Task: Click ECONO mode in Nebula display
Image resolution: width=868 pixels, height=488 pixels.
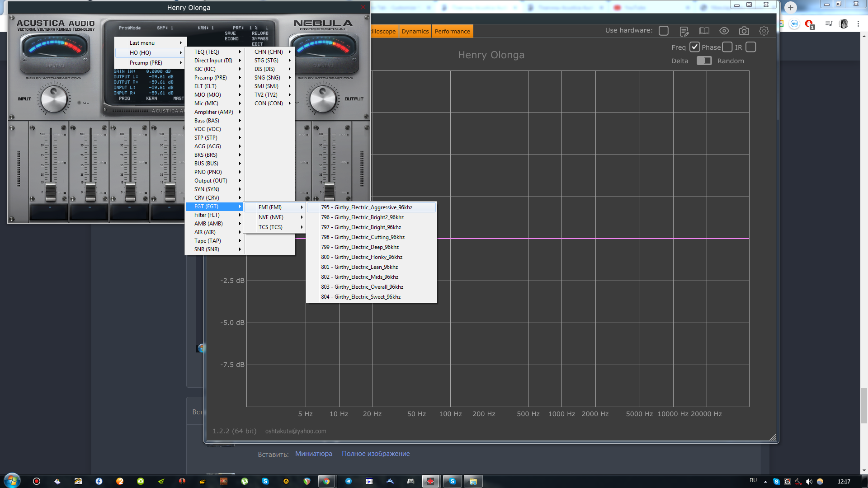Action: pos(231,39)
